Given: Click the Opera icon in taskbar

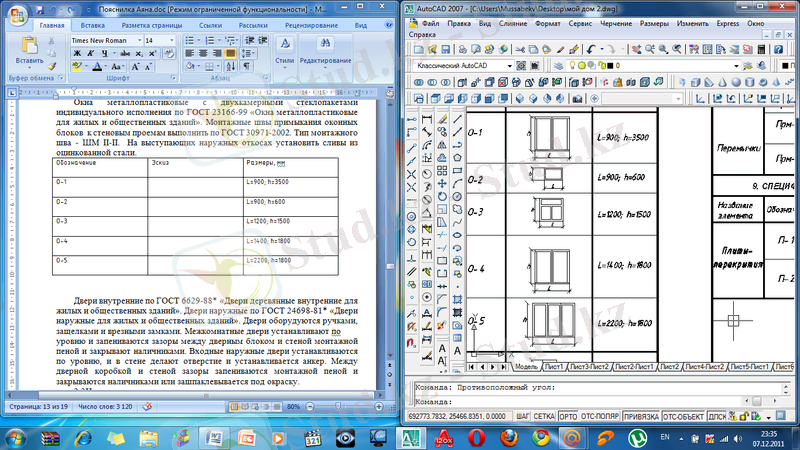Looking at the screenshot, I should pos(478,437).
